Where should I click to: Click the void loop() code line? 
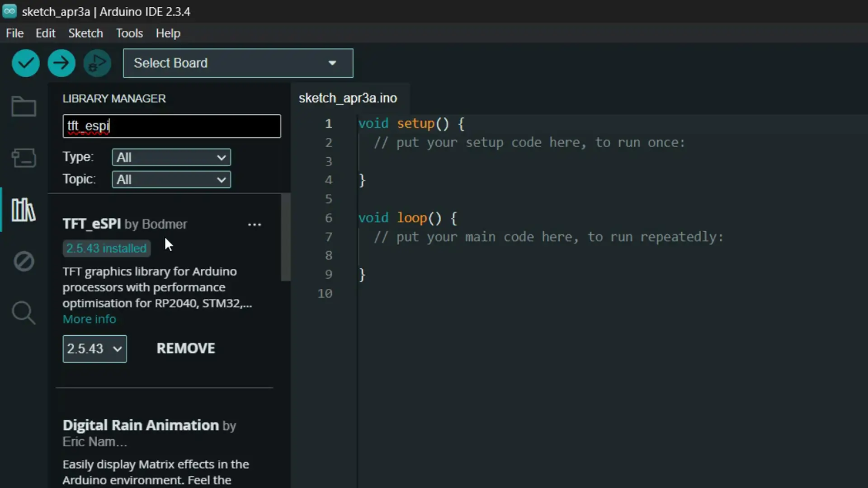407,218
